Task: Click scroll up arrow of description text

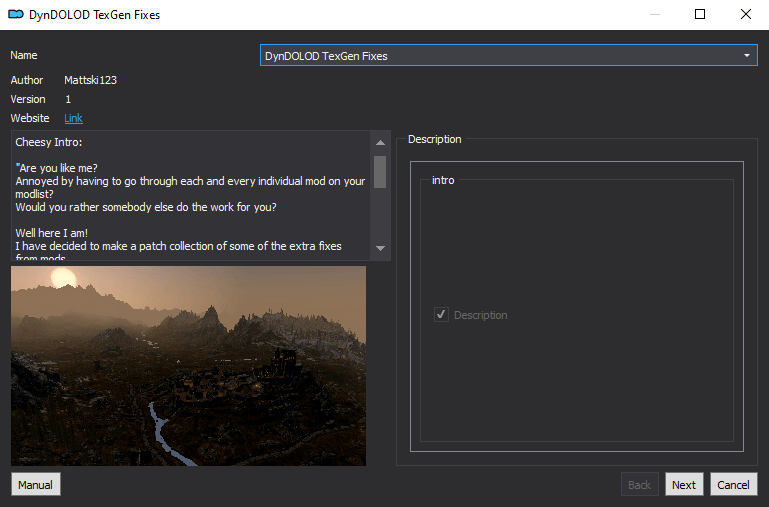Action: click(x=380, y=143)
